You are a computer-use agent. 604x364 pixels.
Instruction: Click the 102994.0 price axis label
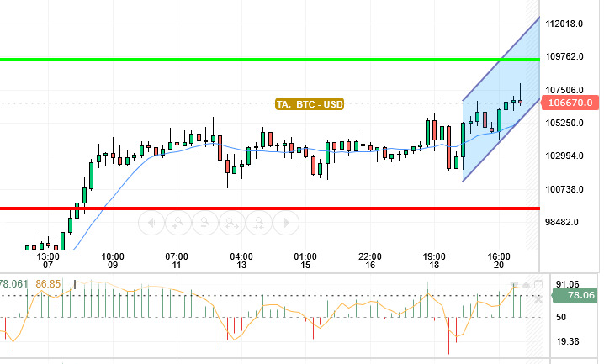click(x=564, y=156)
